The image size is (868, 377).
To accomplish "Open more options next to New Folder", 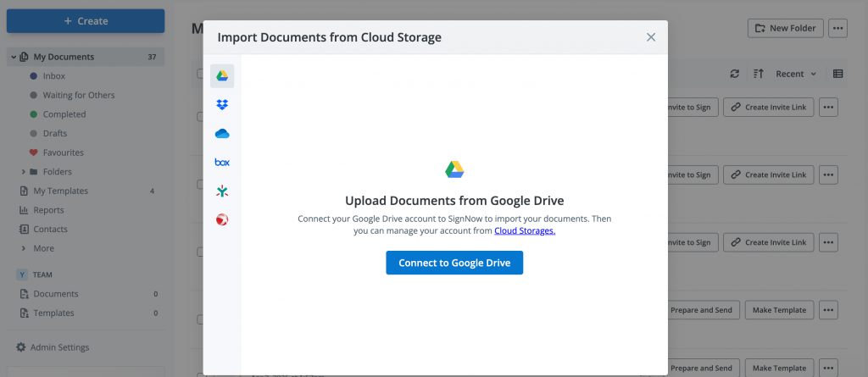I will pos(838,28).
